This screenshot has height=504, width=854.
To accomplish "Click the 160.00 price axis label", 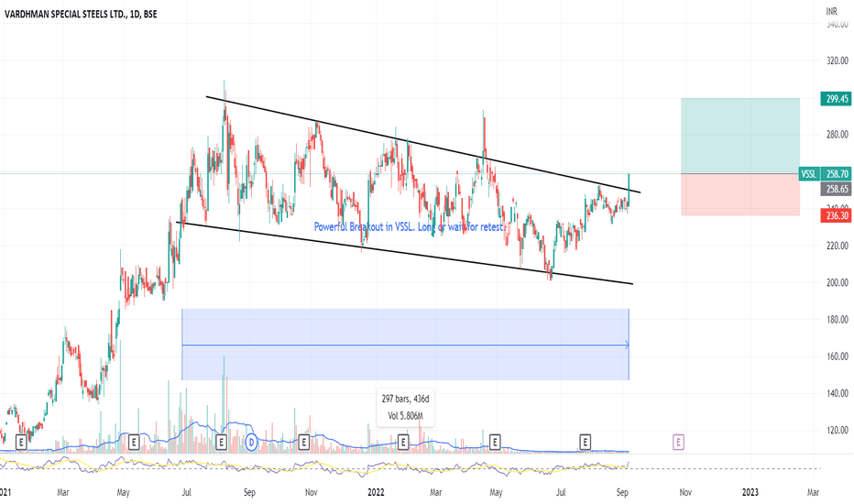I will pos(838,356).
